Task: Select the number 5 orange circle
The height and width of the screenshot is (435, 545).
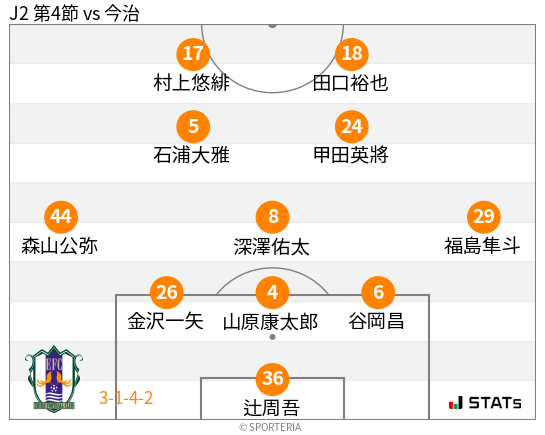Action: tap(193, 126)
